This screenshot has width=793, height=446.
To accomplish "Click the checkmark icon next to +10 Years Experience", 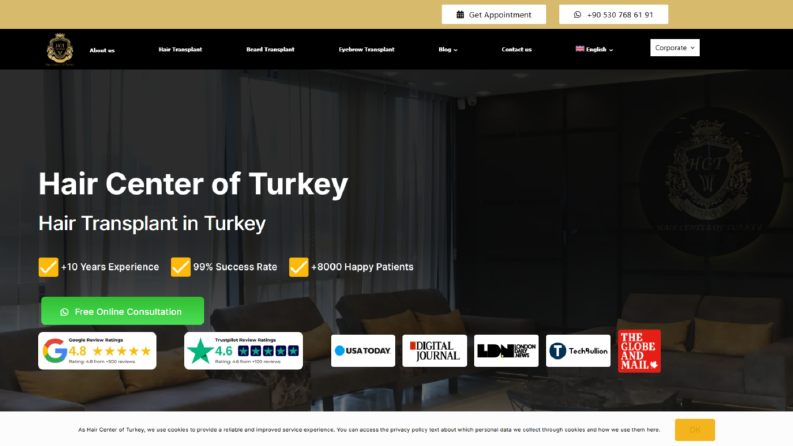I will click(49, 267).
